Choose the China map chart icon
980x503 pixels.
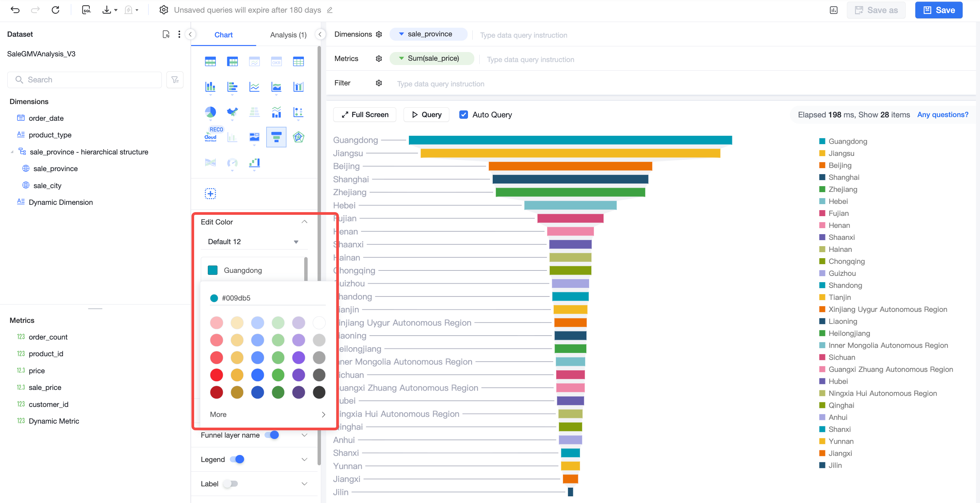(232, 112)
